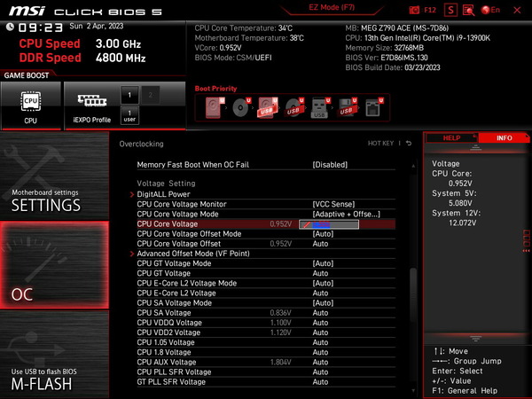Click the F12 screenshot camera icon
Screen dimensions: 532x399
415,10
